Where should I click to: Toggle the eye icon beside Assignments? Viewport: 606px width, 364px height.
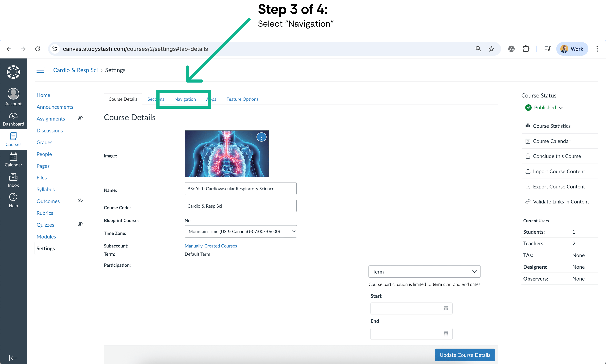tap(80, 118)
